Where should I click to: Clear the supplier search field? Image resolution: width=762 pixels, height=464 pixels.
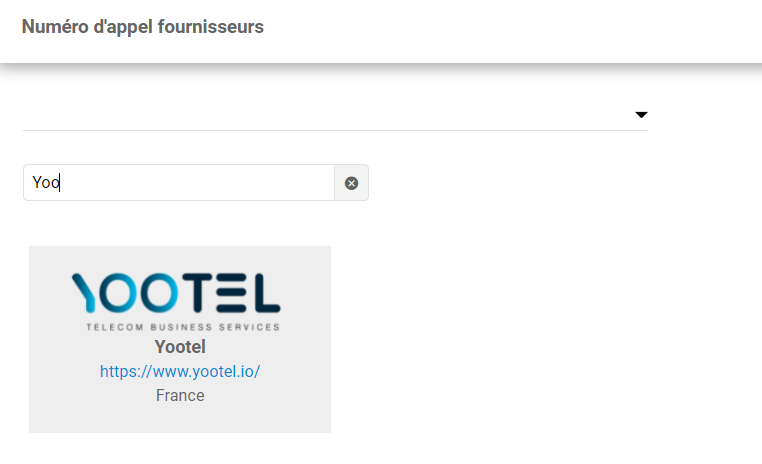coord(351,183)
